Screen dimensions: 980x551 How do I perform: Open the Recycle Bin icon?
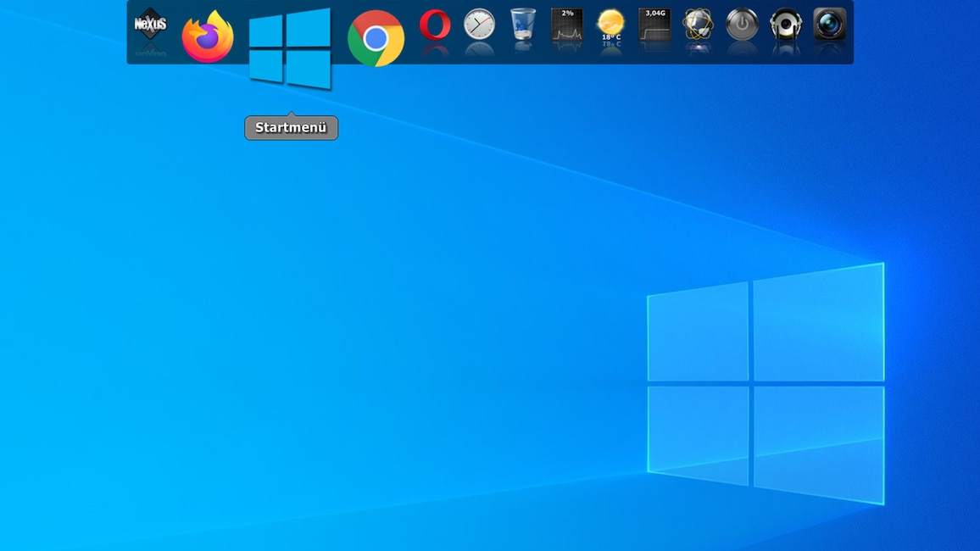coord(522,25)
